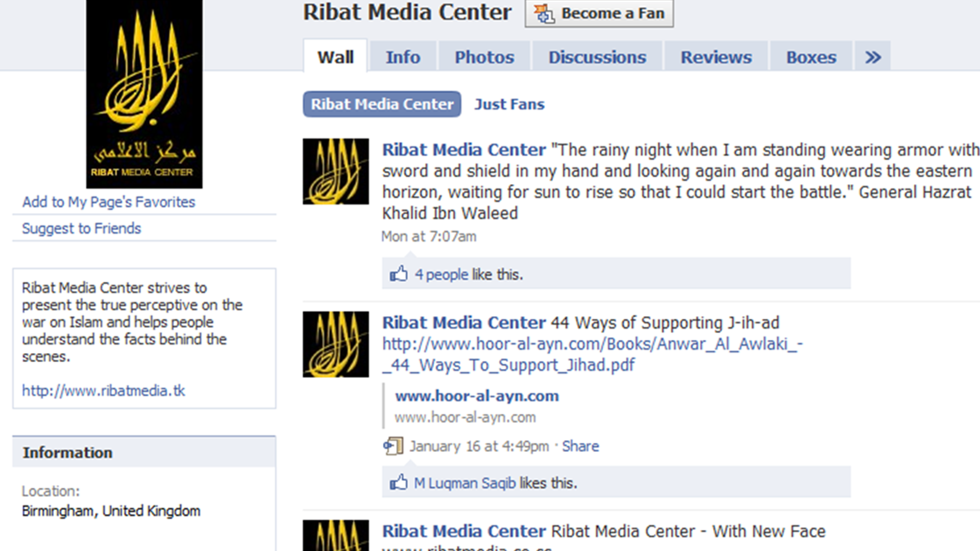
Task: Click Suggest to Friends link
Action: pos(81,228)
